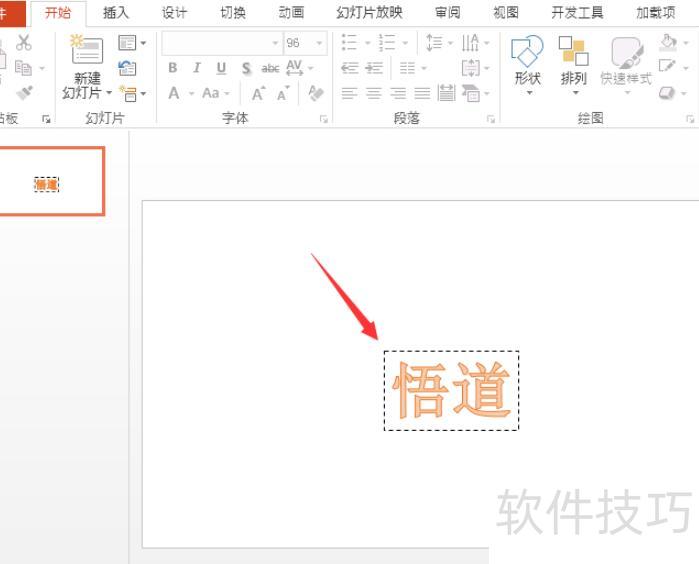Switch to the 设计 Design tab
Image resolution: width=699 pixels, height=564 pixels.
(x=174, y=12)
